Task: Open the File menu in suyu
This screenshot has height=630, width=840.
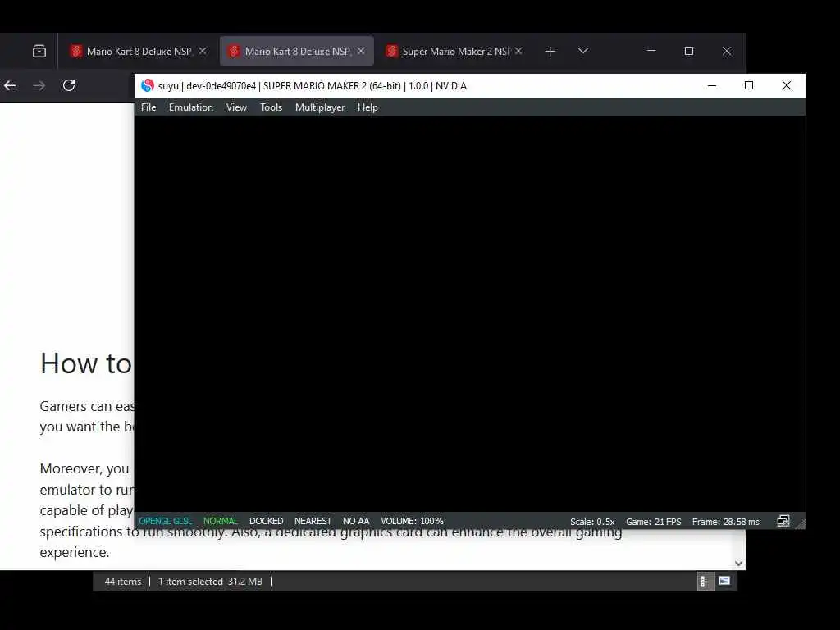Action: click(x=148, y=107)
